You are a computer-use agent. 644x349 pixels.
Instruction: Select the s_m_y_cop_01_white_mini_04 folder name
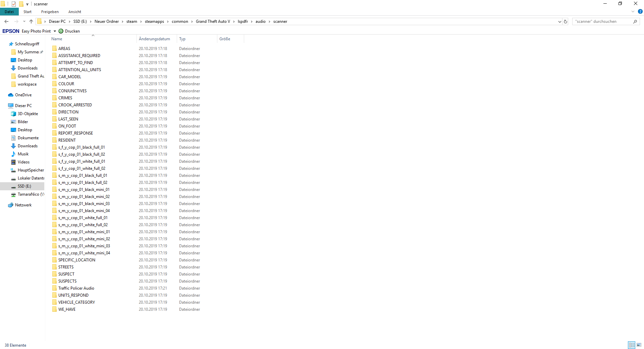[84, 253]
